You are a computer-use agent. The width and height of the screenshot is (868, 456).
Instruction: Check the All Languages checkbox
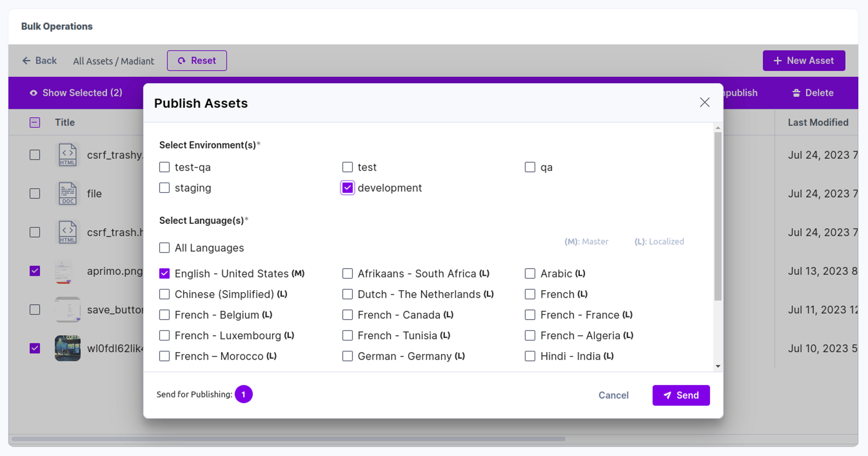[164, 248]
